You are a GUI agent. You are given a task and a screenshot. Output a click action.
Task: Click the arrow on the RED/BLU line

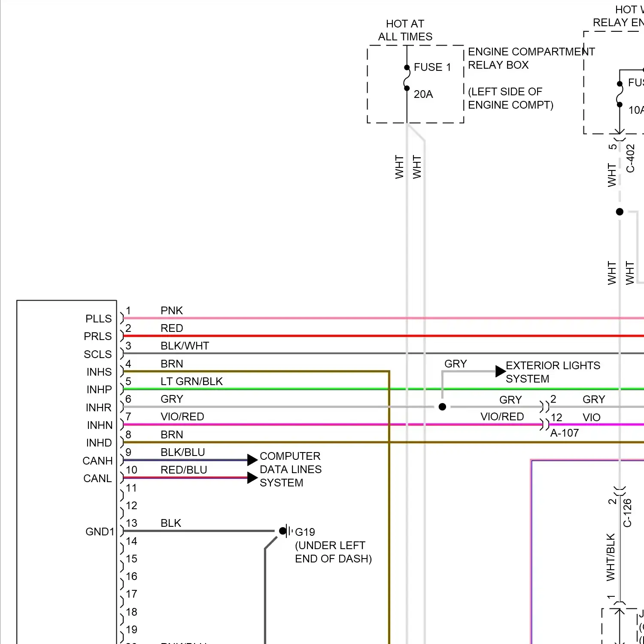click(252, 478)
